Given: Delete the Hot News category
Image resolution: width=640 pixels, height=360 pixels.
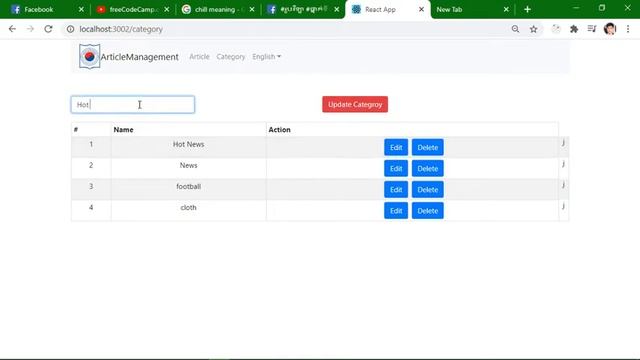Looking at the screenshot, I should [x=427, y=147].
